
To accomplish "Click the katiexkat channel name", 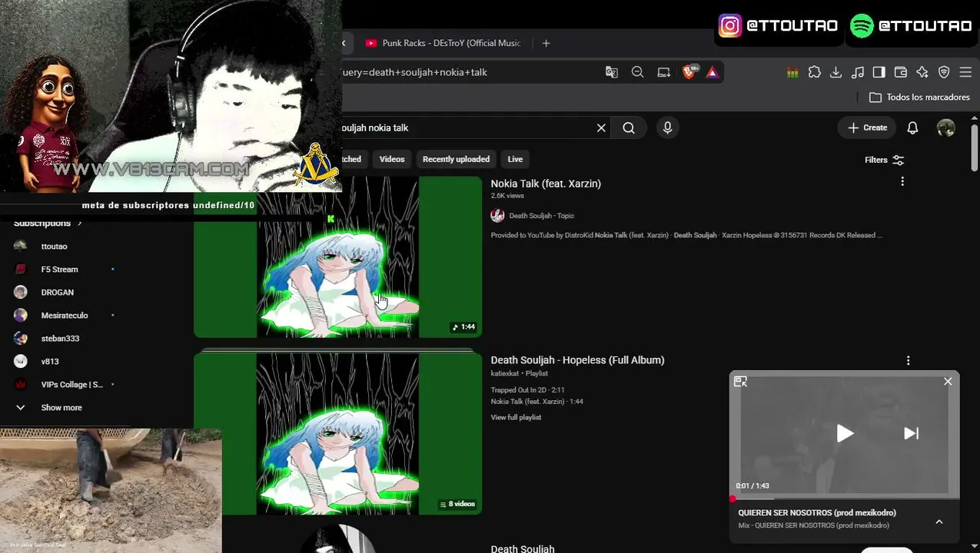I will pos(505,373).
